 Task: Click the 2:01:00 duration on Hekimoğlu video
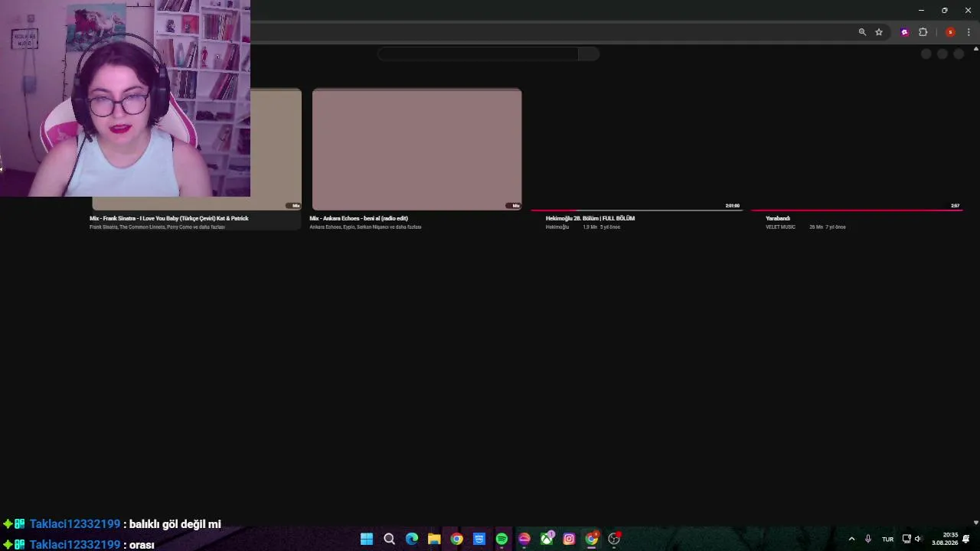point(733,206)
